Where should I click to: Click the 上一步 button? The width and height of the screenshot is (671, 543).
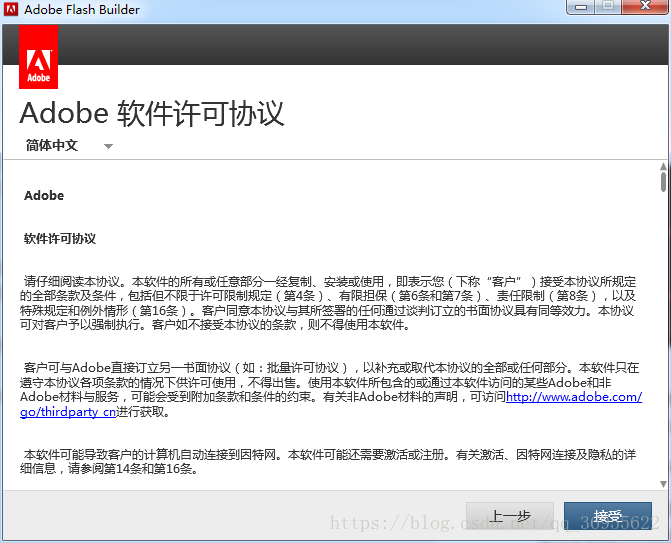tap(510, 516)
